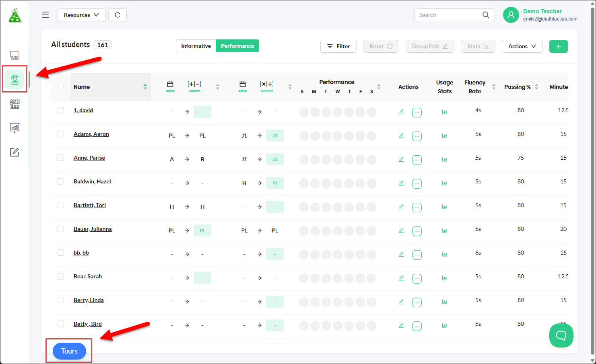Sort the addition/subtraction level column
Viewport: 596px width, 364px height.
(218, 87)
